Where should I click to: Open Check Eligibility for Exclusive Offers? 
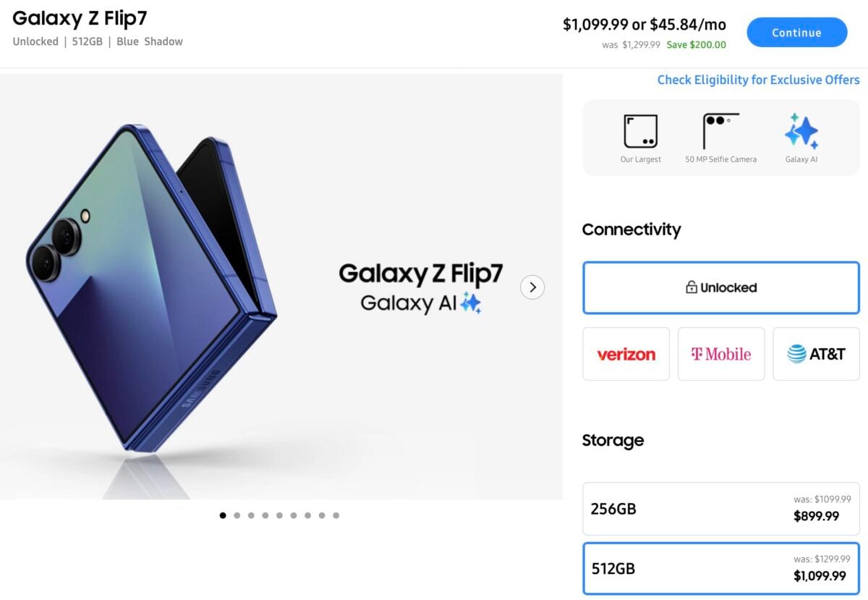coord(758,80)
